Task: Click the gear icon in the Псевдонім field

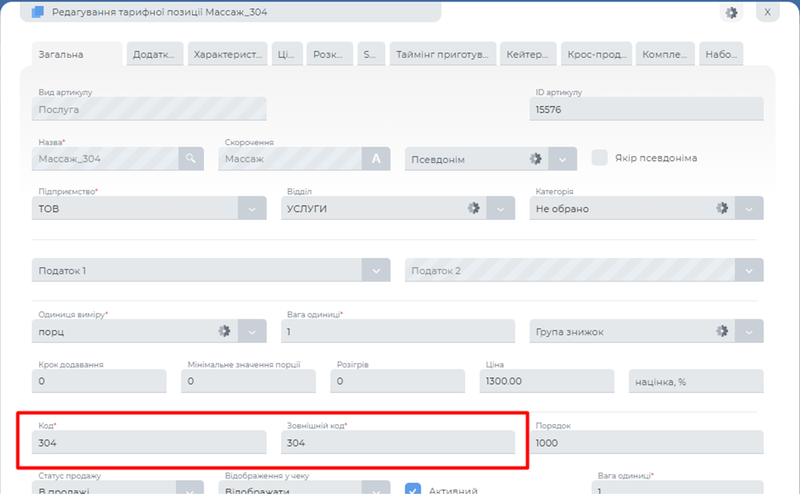Action: click(x=535, y=159)
